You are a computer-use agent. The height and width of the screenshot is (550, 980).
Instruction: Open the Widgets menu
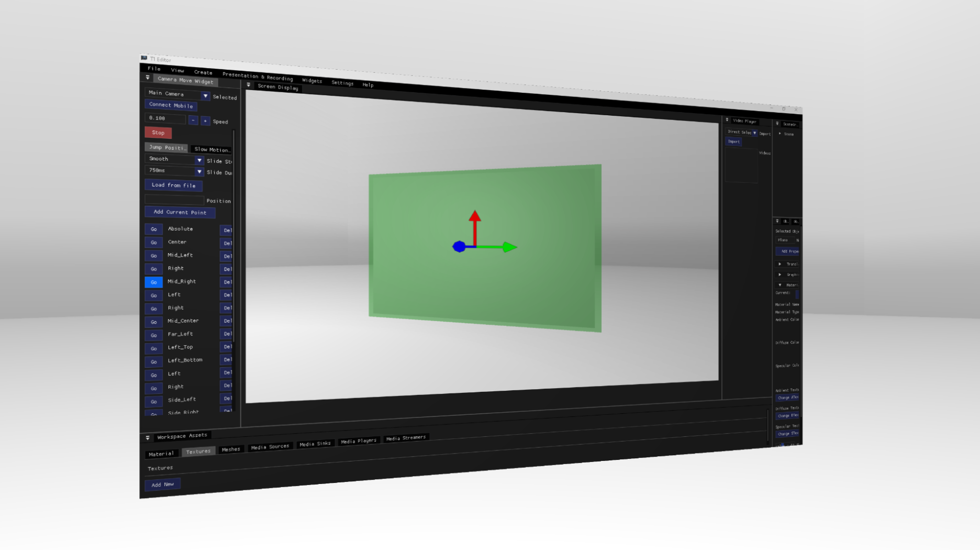tap(312, 81)
